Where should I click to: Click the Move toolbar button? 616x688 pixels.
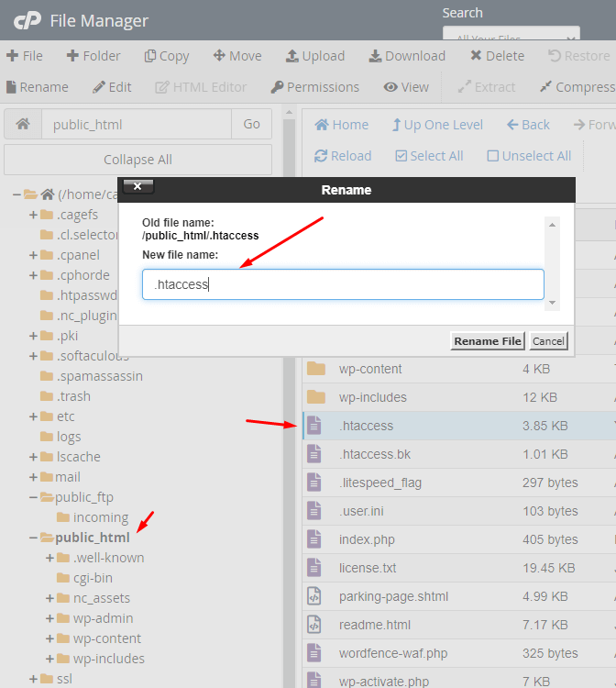click(x=237, y=56)
